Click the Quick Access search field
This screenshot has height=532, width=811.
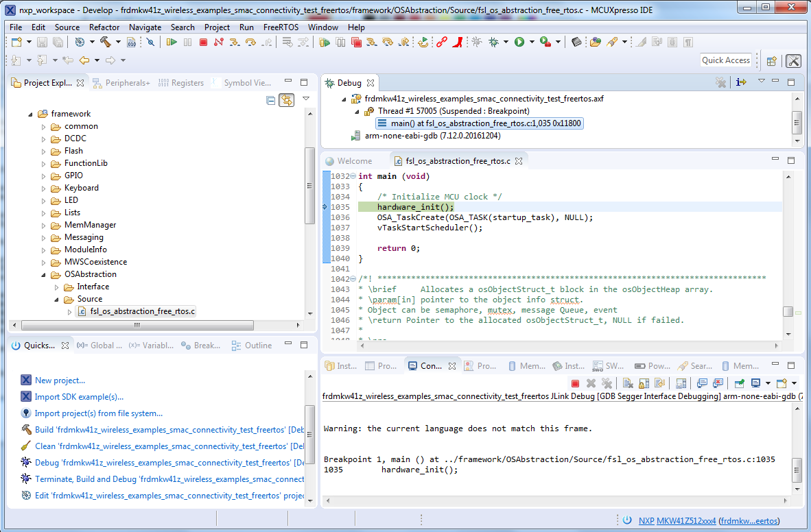[x=726, y=60]
